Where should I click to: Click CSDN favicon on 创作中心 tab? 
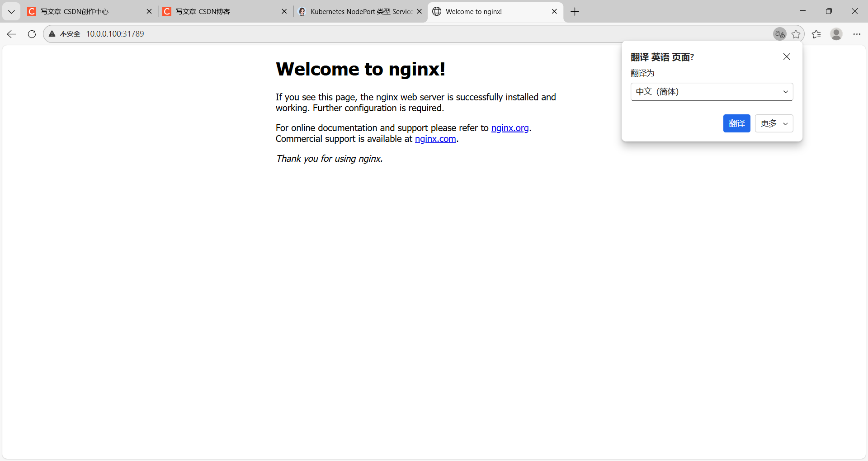pyautogui.click(x=32, y=12)
